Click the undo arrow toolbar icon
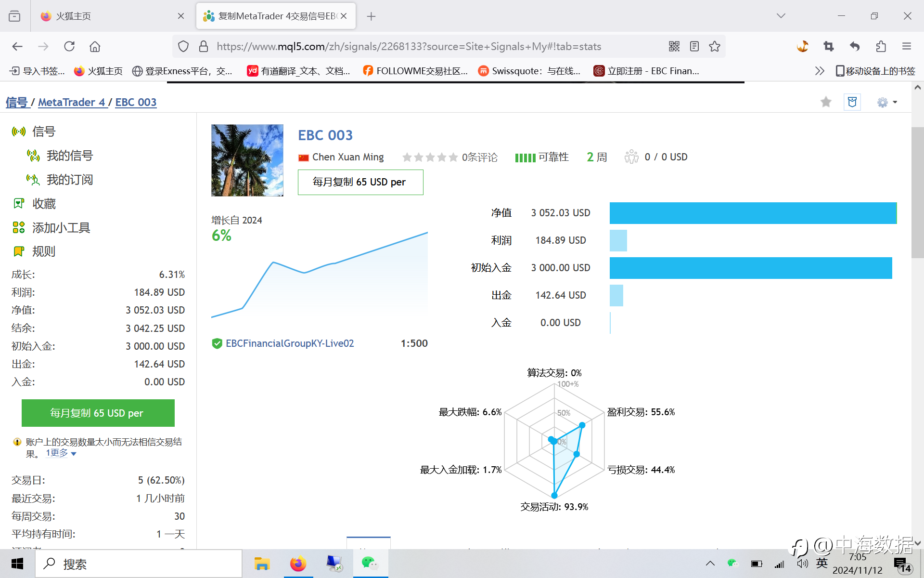Screen dimensions: 924x578 pos(855,46)
